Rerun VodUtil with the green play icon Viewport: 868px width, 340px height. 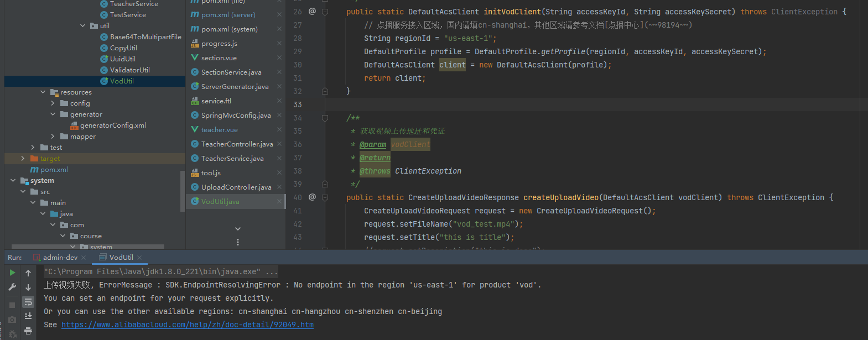12,273
